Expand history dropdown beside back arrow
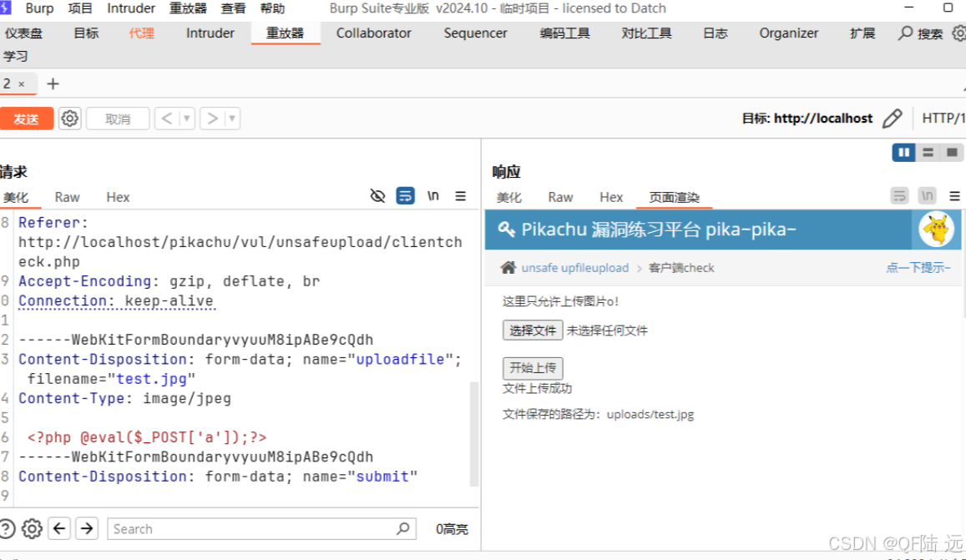The image size is (966, 560). point(186,119)
